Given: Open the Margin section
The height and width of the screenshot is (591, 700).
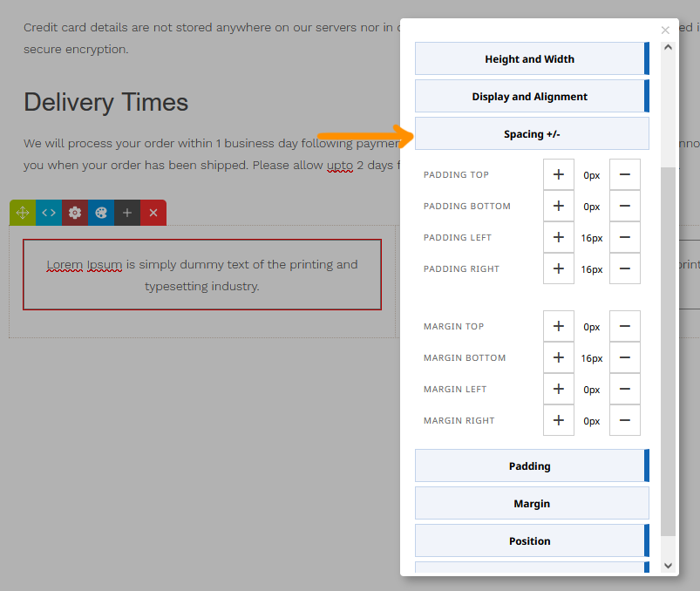Looking at the screenshot, I should pos(532,504).
